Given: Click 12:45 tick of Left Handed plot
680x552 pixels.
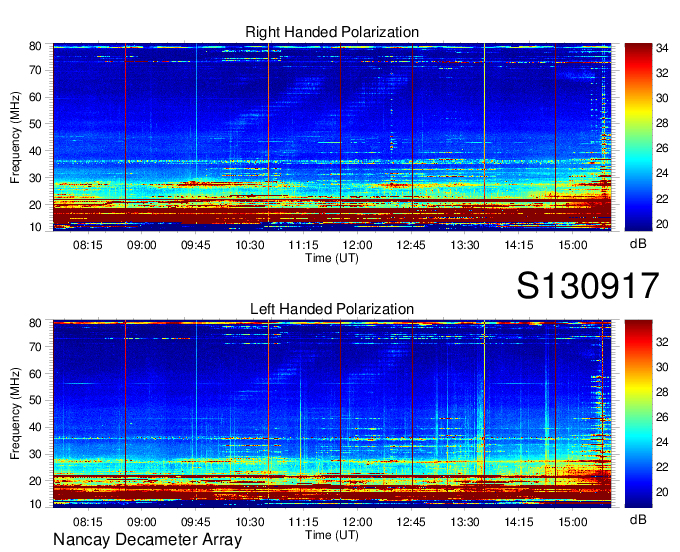Looking at the screenshot, I should pyautogui.click(x=411, y=522).
